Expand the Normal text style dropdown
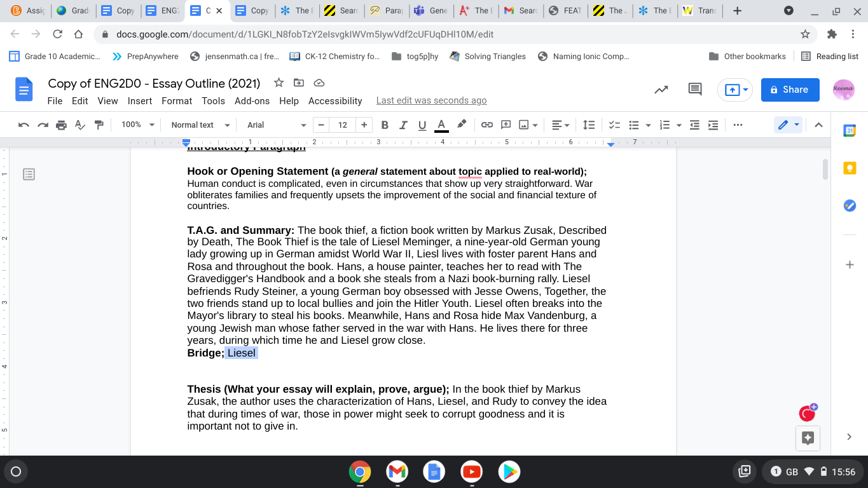 click(x=200, y=125)
